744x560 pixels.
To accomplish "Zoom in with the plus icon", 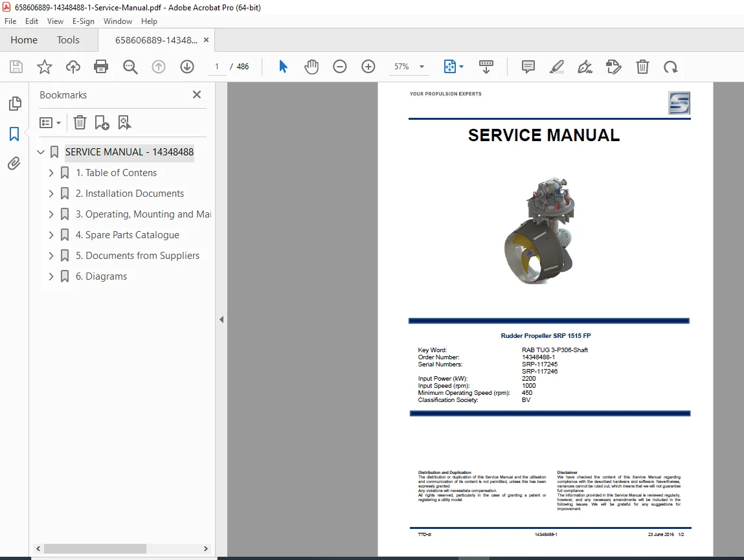I will (368, 67).
